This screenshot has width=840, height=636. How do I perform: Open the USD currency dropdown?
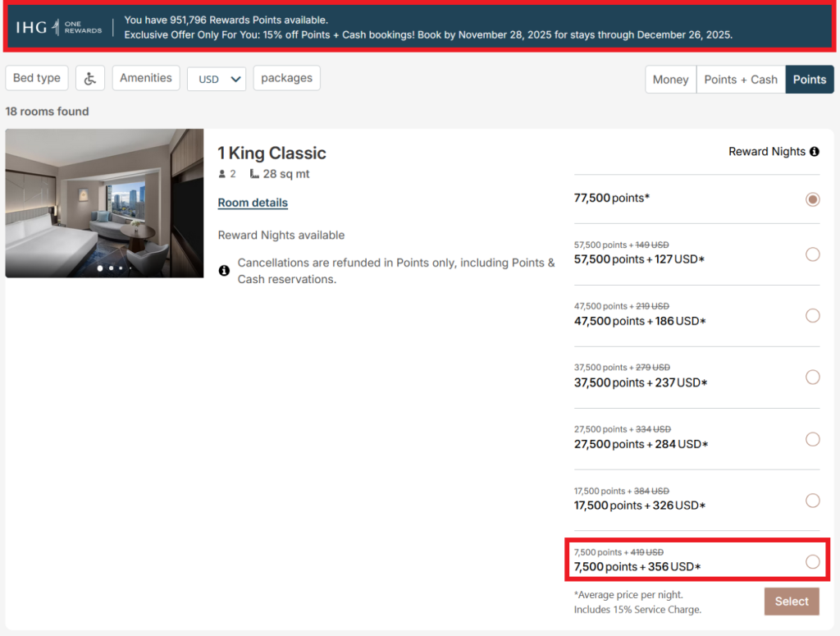pos(217,79)
